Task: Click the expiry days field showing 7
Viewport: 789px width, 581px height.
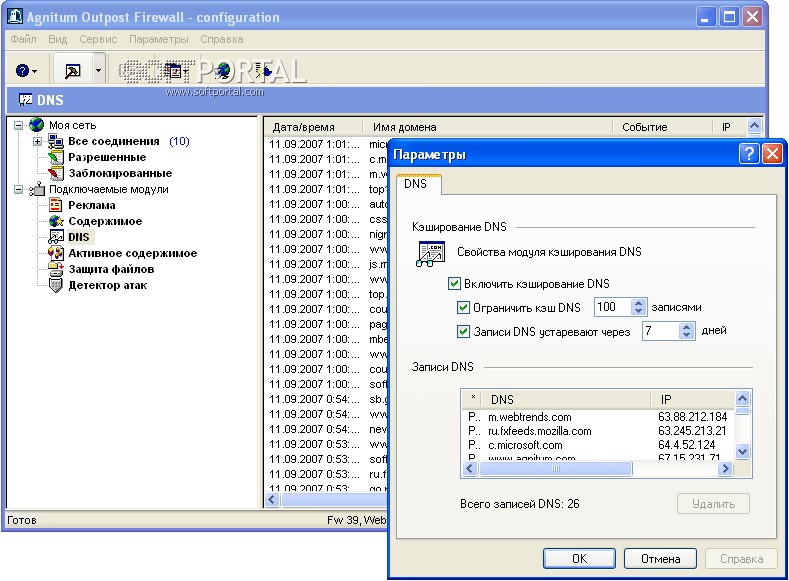Action: click(x=661, y=331)
